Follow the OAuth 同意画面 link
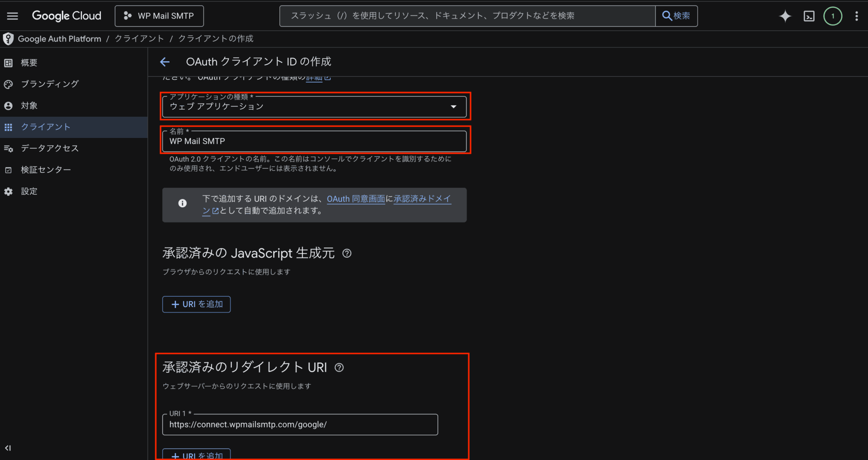868x460 pixels. pos(355,199)
